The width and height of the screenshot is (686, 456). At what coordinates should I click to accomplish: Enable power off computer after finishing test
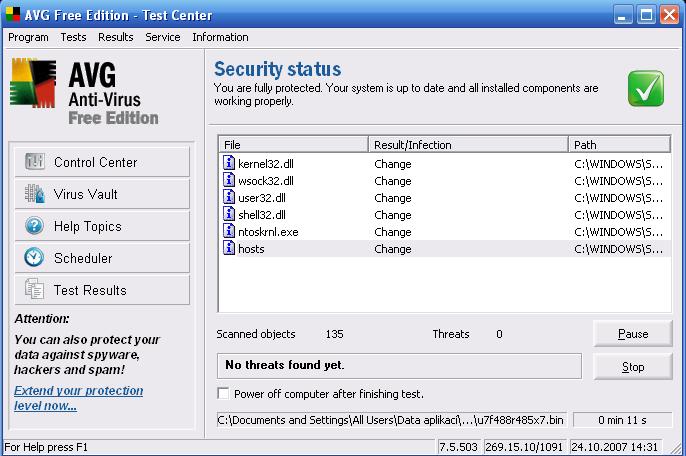[x=223, y=394]
